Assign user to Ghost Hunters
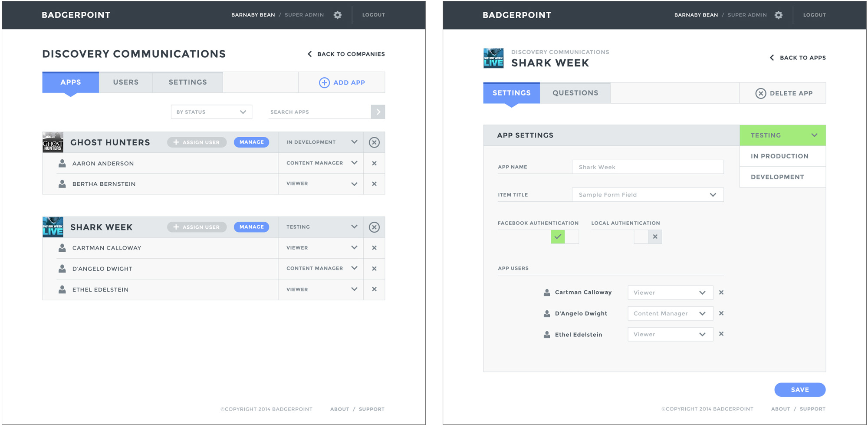The width and height of the screenshot is (868, 434). coord(197,142)
